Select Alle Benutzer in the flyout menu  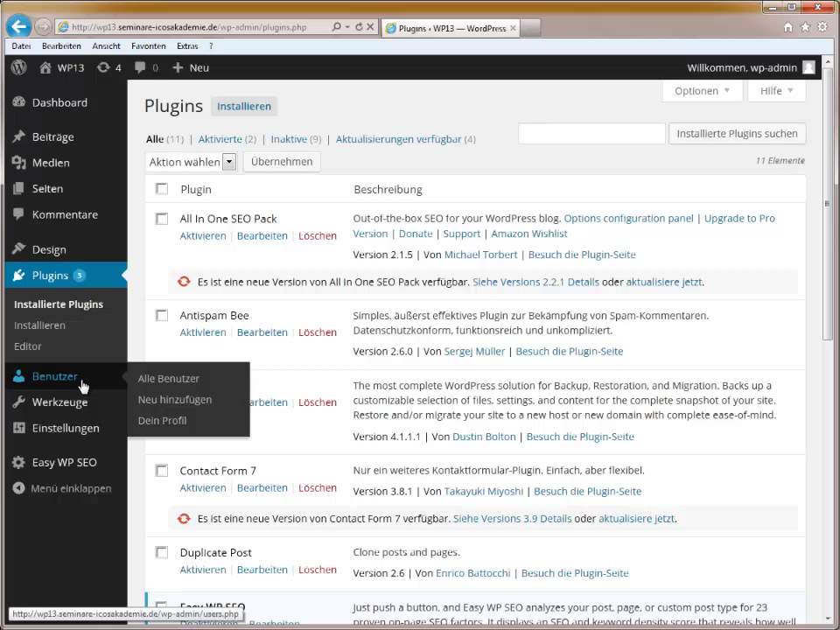coord(168,378)
